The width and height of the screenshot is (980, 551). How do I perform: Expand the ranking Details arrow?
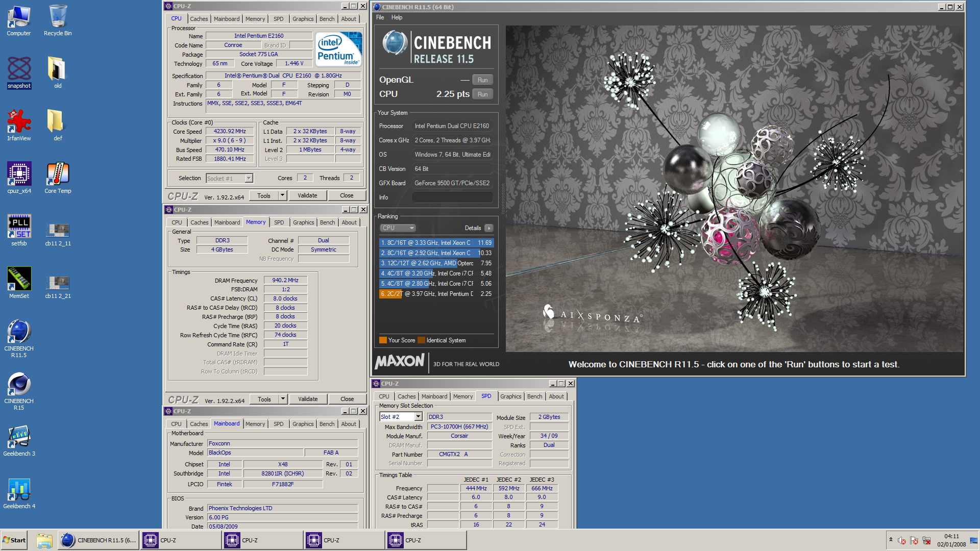coord(488,228)
